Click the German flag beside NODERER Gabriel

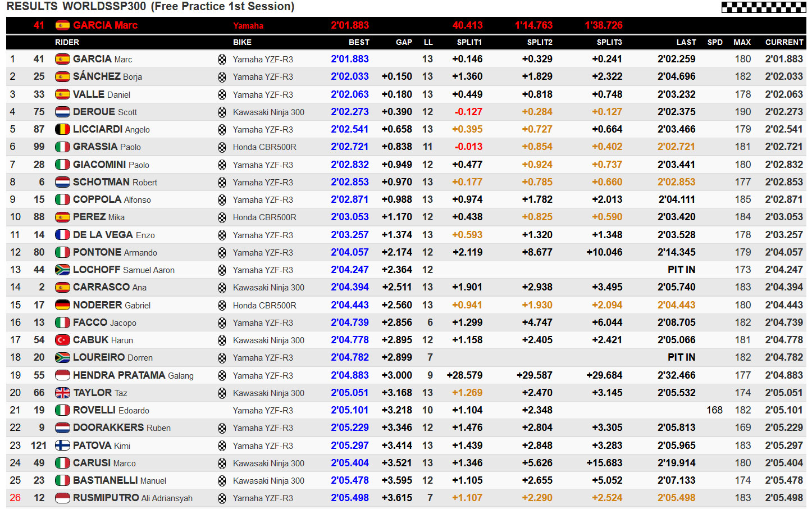click(x=62, y=305)
